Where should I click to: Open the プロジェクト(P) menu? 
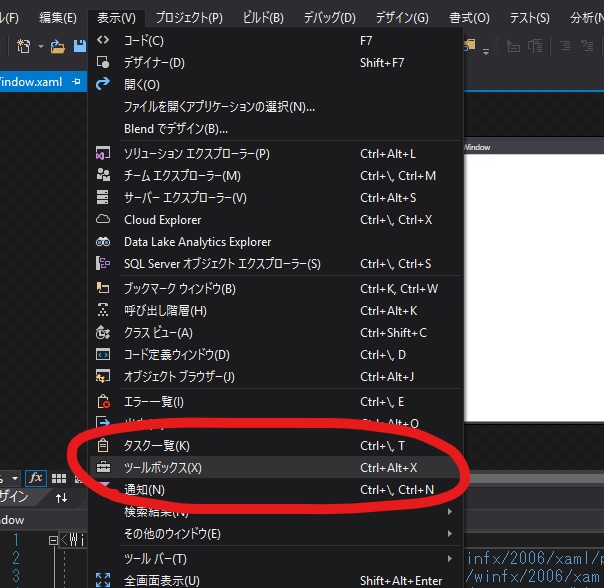(189, 18)
